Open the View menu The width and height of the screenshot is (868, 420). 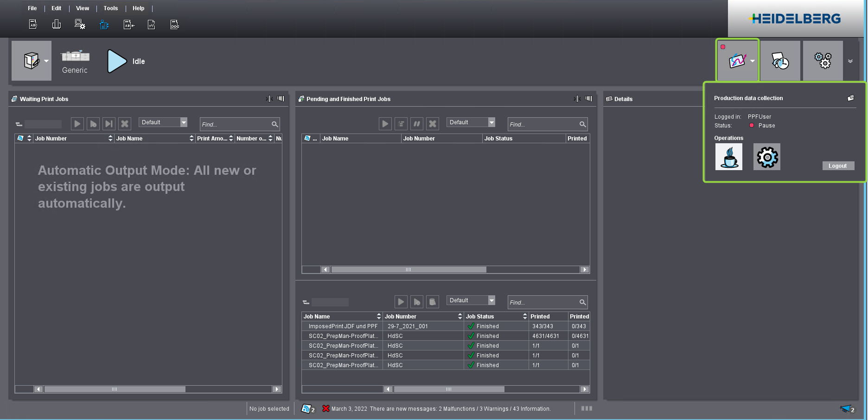[x=83, y=8]
